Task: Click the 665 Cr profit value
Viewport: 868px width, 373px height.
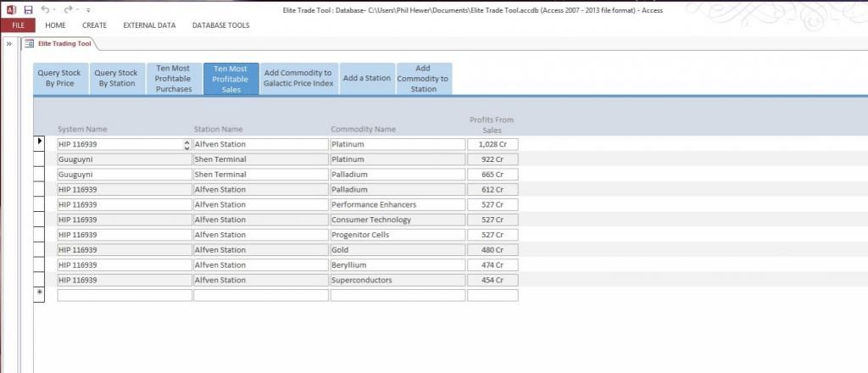Action: (492, 175)
